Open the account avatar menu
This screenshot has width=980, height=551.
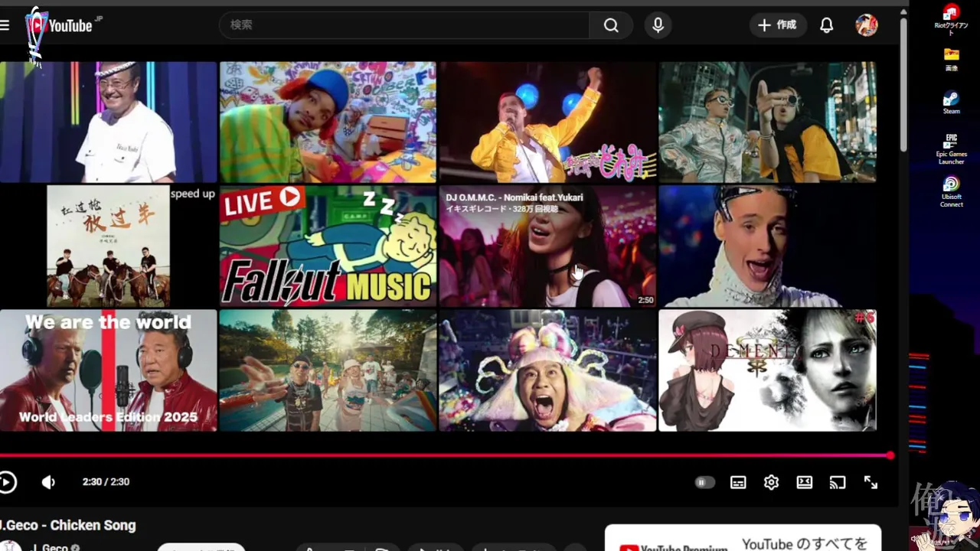coord(867,25)
